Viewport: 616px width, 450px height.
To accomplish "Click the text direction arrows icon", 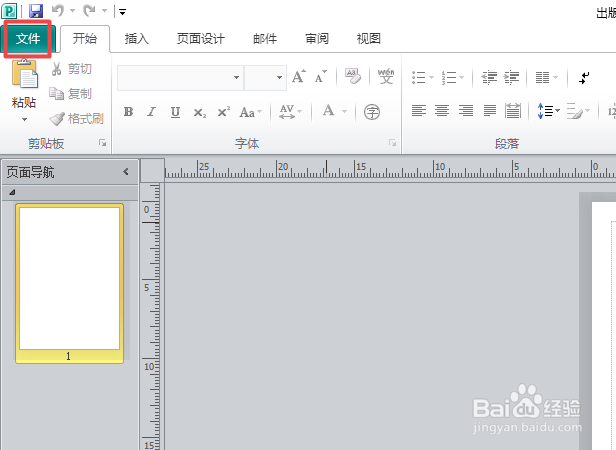I will (x=584, y=77).
